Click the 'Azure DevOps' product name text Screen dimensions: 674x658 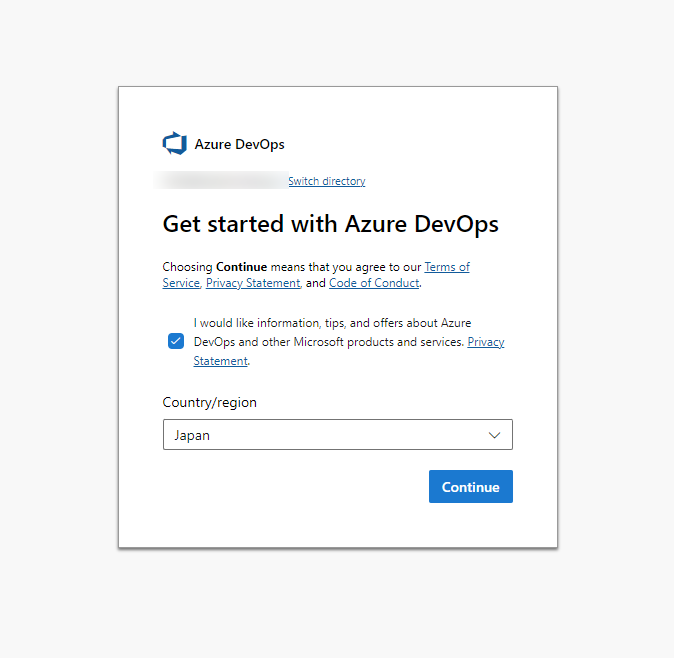[x=239, y=144]
